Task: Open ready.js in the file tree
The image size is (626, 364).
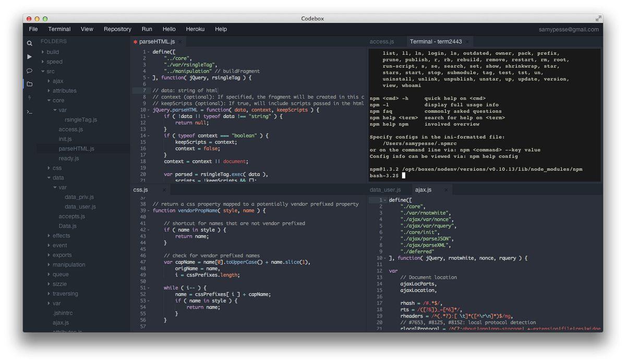Action: pos(69,159)
